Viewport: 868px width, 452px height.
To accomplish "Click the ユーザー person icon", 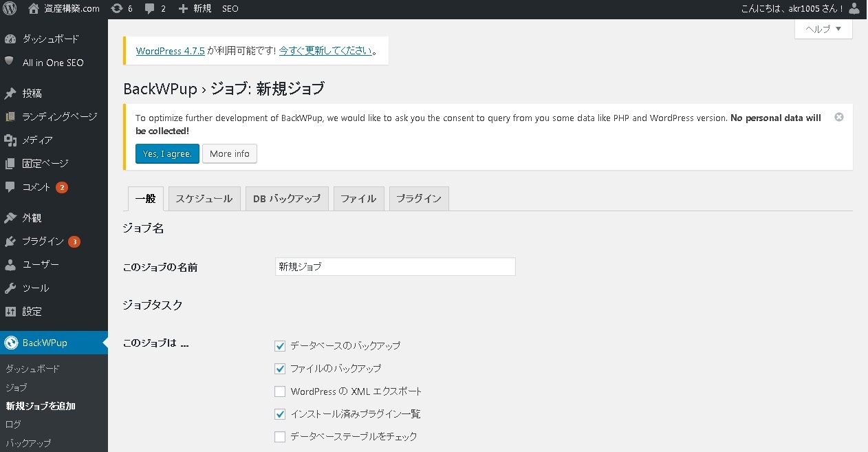I will [x=10, y=265].
